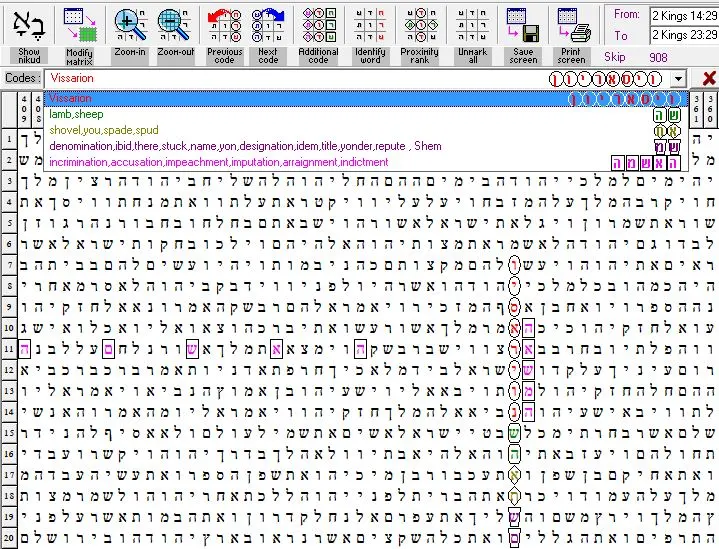The width and height of the screenshot is (719, 549).
Task: Click the Save screen label
Action: point(523,56)
